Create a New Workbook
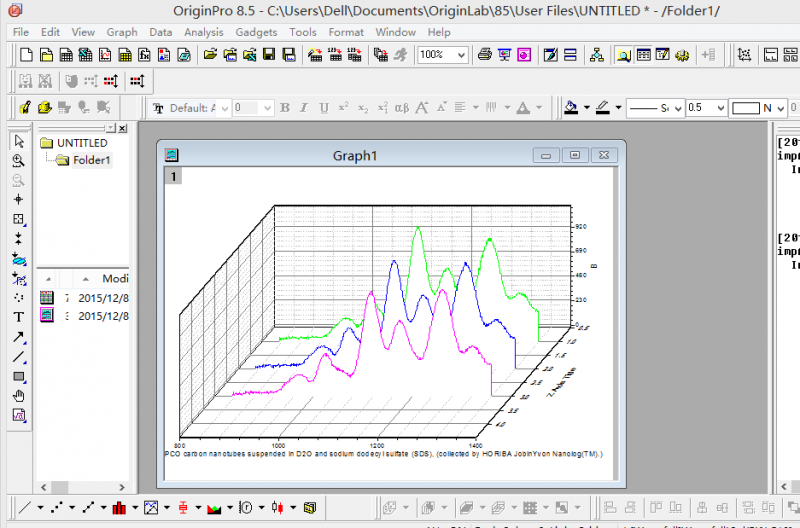Image resolution: width=800 pixels, height=528 pixels. pyautogui.click(x=66, y=55)
